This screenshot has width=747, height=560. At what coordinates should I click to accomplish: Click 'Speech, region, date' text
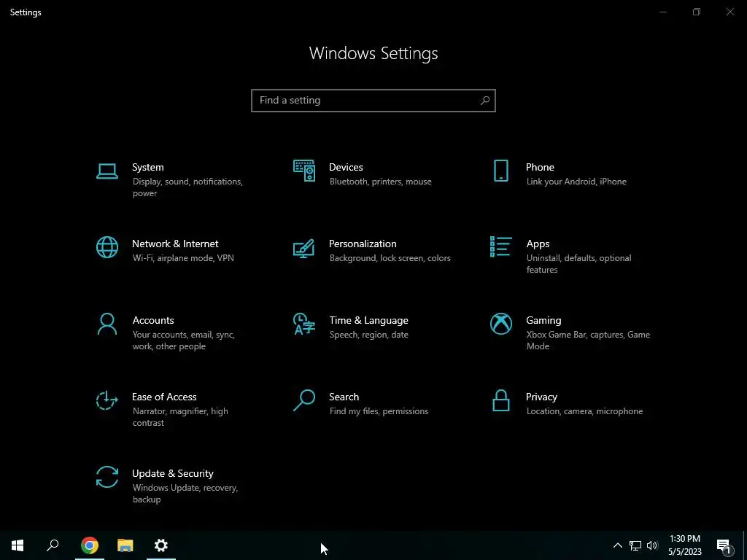[368, 335]
